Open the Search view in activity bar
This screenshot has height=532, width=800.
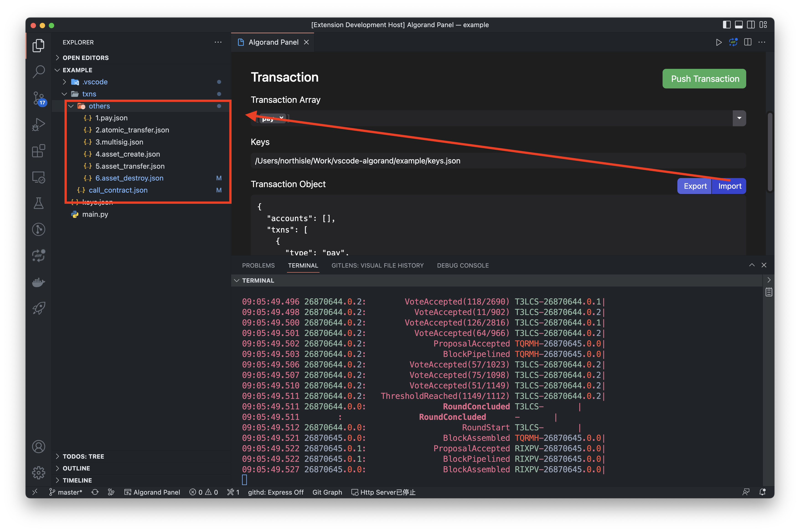(38, 72)
